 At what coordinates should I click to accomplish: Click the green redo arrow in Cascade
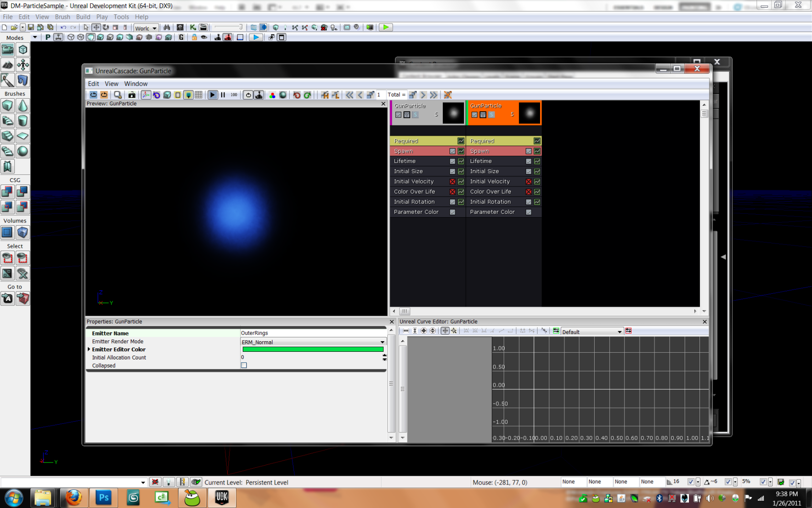[x=307, y=95]
